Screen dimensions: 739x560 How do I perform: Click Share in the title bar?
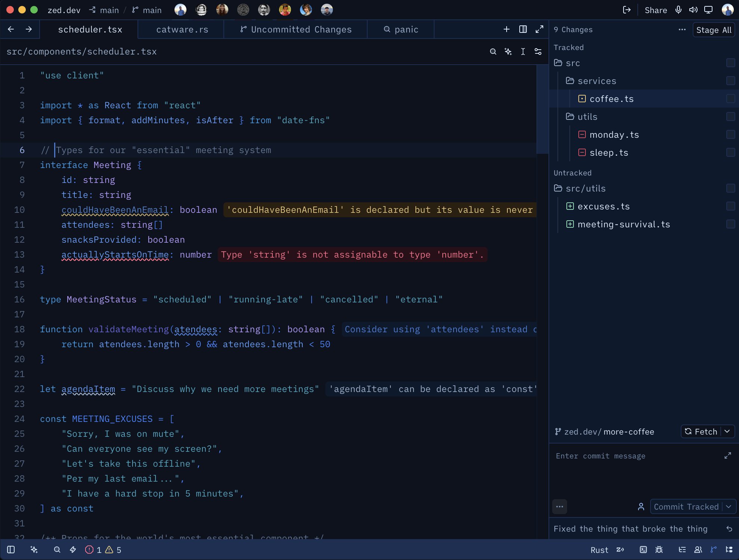click(x=656, y=10)
